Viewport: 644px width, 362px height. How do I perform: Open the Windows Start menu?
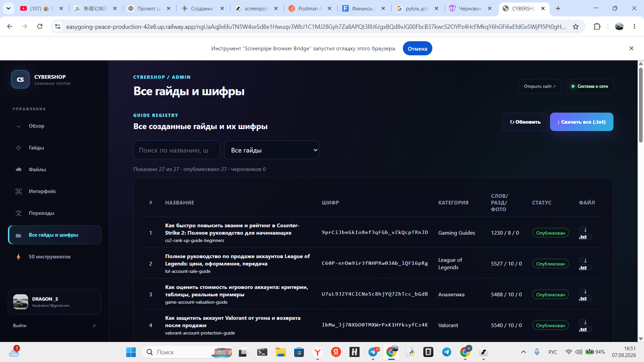(131, 352)
